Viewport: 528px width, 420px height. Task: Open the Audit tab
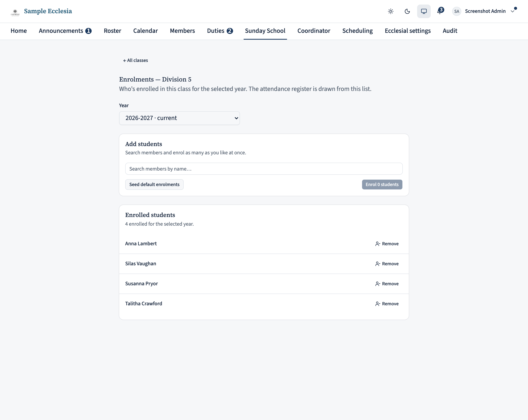click(450, 31)
